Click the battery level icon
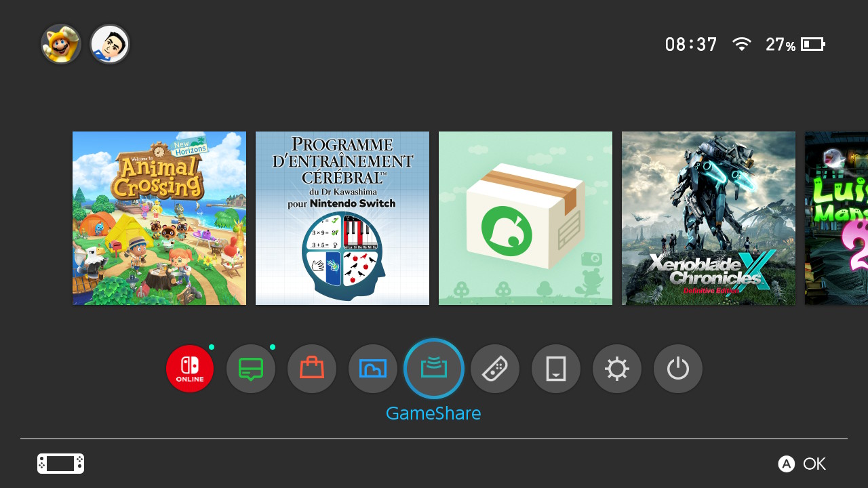 pos(813,44)
